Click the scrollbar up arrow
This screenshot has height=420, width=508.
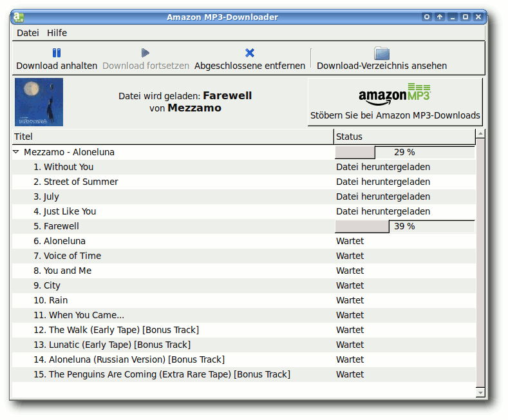(480, 133)
